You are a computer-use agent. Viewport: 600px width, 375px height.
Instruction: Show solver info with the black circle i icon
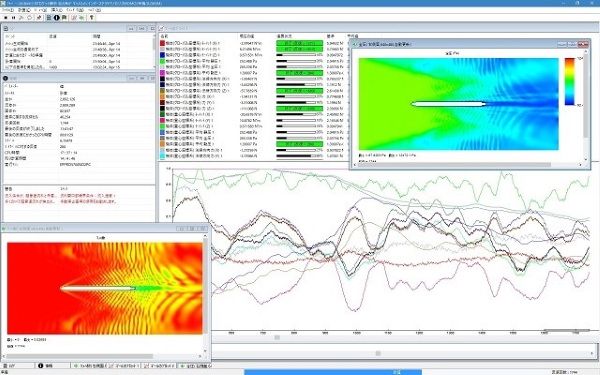click(57, 18)
